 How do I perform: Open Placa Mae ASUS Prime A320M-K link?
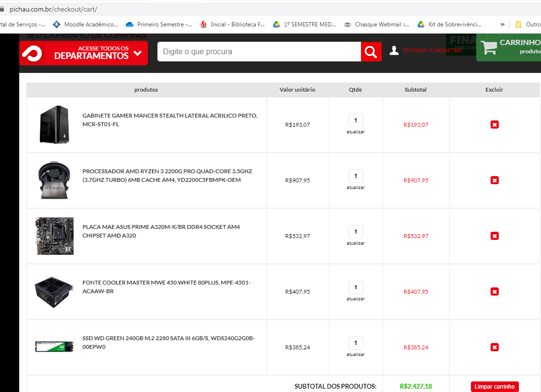click(x=161, y=231)
